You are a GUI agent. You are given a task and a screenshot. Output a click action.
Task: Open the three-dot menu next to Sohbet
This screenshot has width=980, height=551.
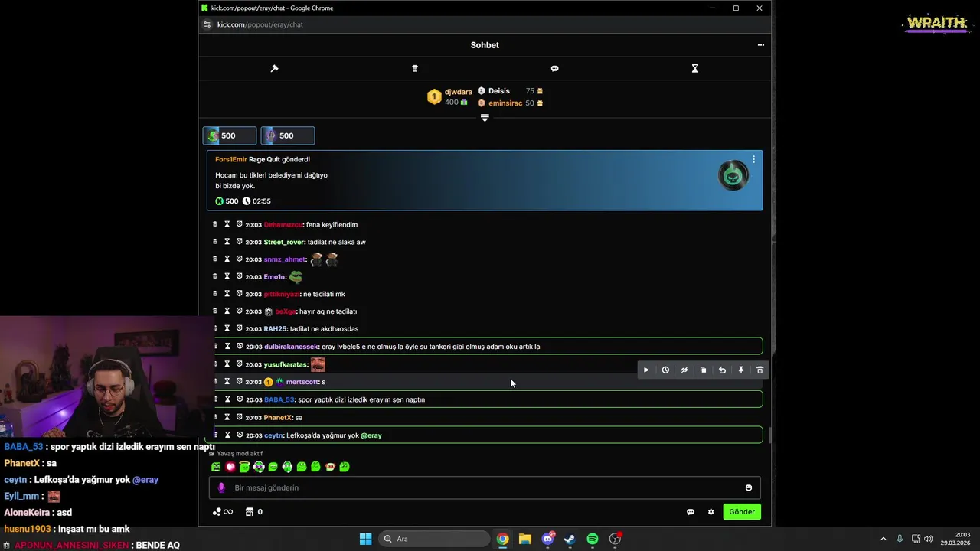coord(761,45)
